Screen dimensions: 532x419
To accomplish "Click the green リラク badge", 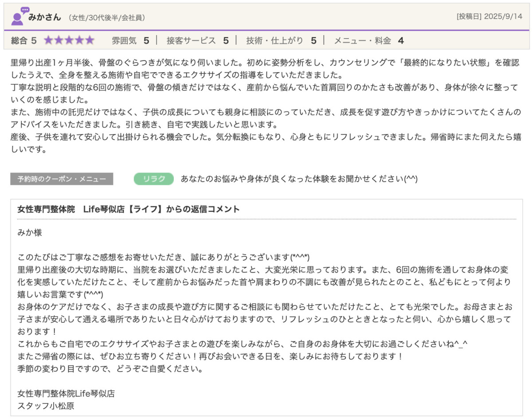I will click(x=153, y=179).
